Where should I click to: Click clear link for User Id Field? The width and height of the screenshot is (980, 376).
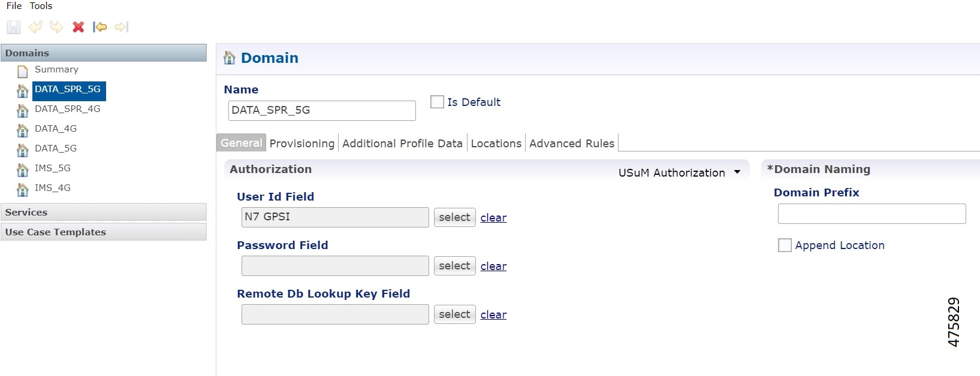[493, 218]
